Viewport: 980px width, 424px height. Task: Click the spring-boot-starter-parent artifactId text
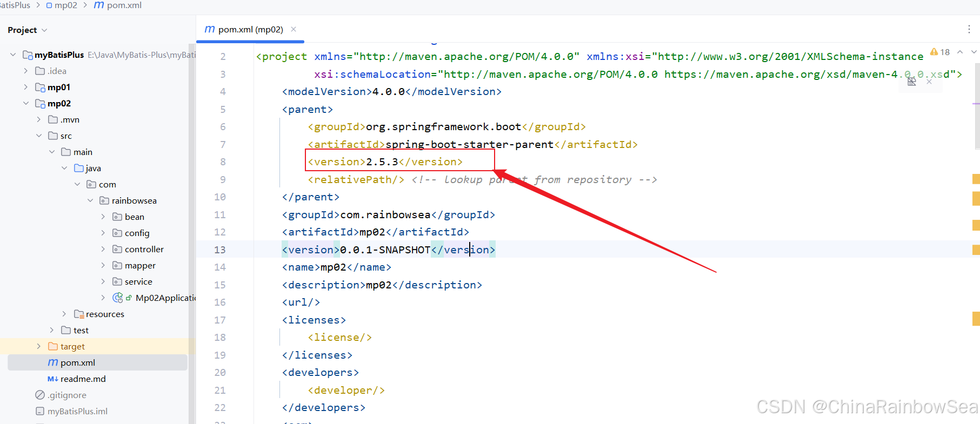[470, 144]
